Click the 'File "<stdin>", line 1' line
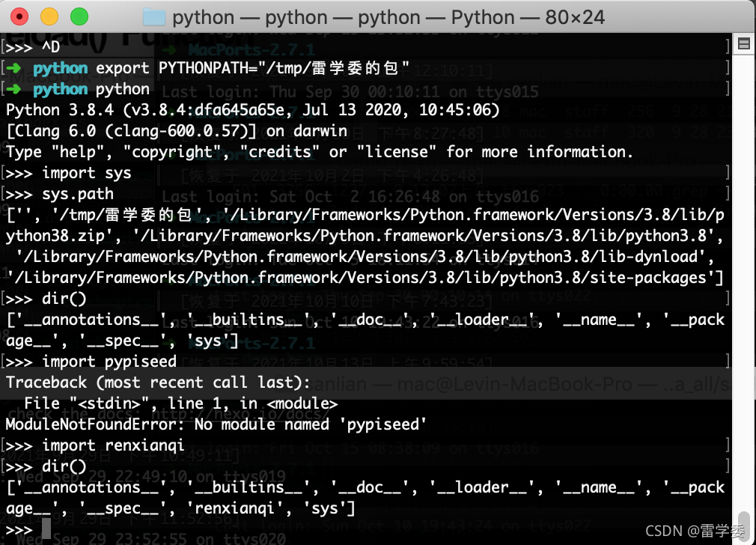This screenshot has width=756, height=545. 181,404
